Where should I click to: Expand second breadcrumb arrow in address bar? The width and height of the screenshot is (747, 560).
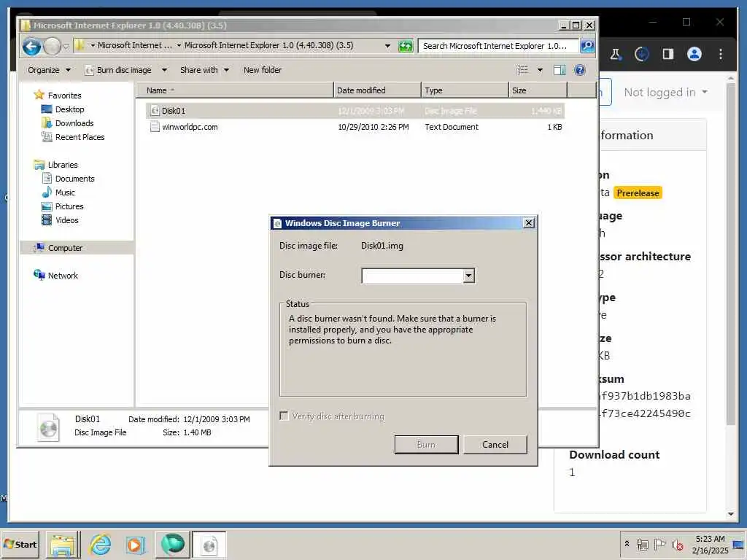click(x=179, y=45)
